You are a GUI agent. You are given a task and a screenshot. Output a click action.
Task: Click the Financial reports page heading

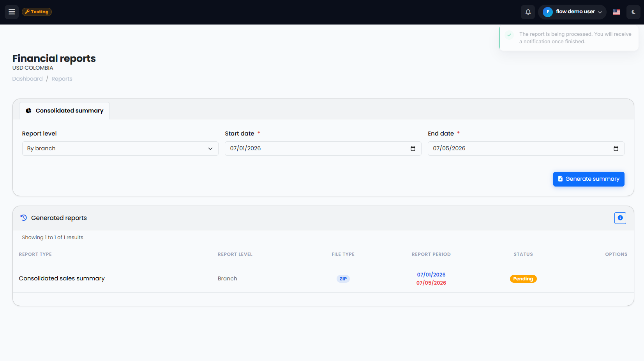54,58
